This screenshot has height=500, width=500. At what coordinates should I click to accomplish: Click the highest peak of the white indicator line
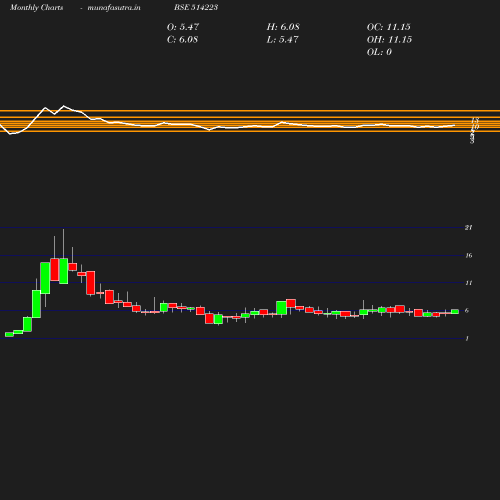[x=64, y=106]
